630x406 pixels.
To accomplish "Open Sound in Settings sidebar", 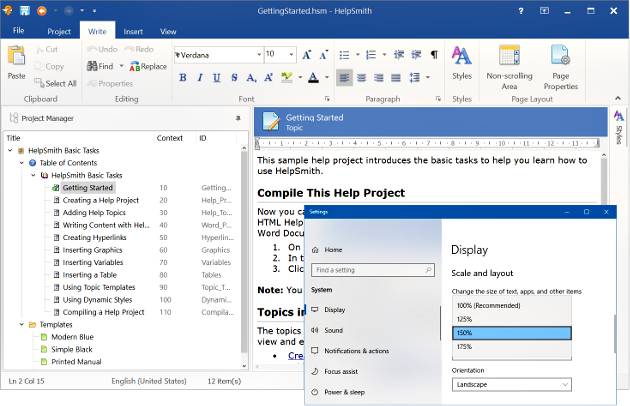I will click(333, 330).
